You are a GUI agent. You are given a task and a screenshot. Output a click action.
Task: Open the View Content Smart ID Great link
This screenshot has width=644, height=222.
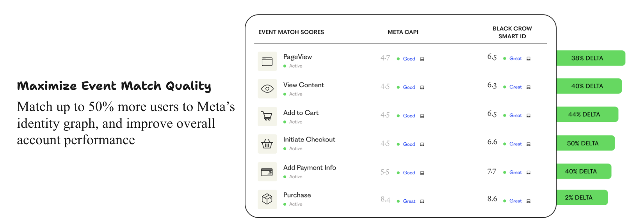pyautogui.click(x=515, y=87)
